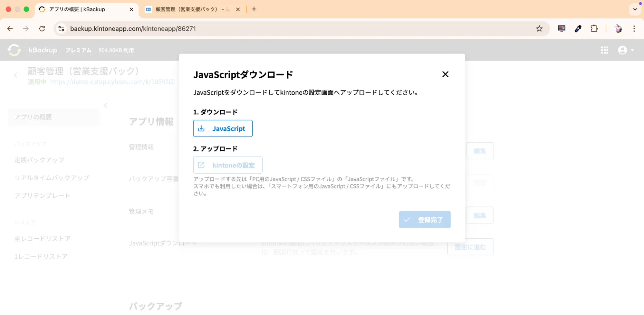Open the apps grid icon in kBackup header
This screenshot has width=644, height=315.
tap(604, 50)
